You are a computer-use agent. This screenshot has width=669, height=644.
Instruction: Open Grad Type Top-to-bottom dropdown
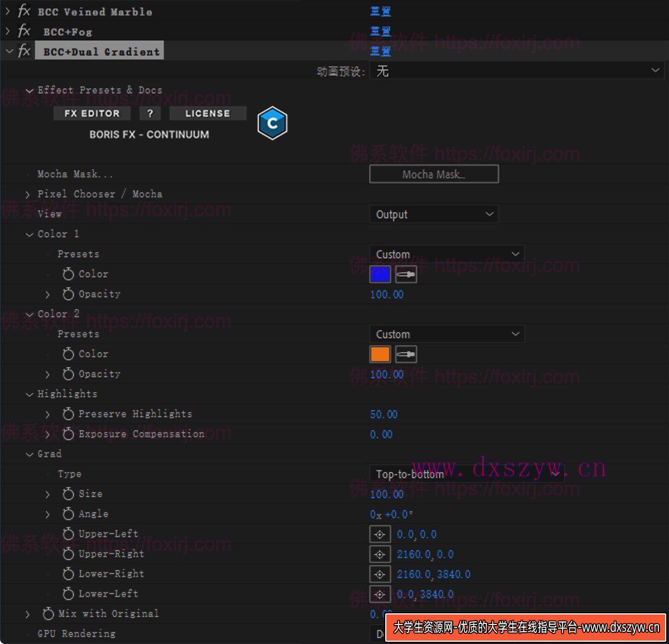pyautogui.click(x=467, y=474)
